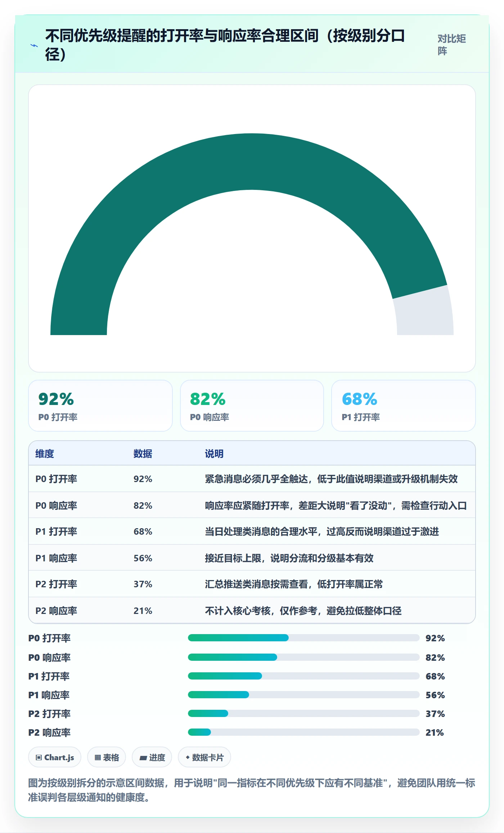Viewport: 504px width, 833px height.
Task: Click the 表格 tag chip
Action: click(107, 757)
